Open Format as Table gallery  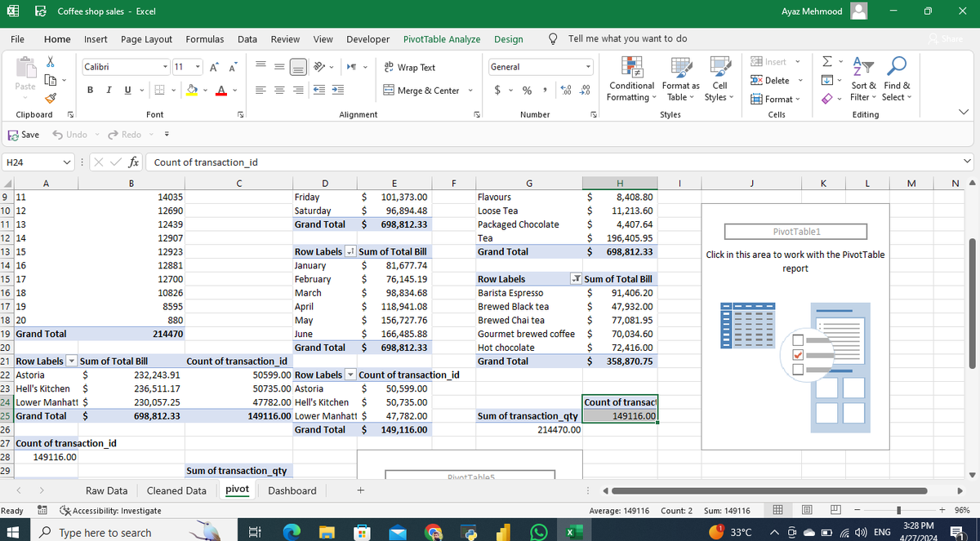pos(680,79)
